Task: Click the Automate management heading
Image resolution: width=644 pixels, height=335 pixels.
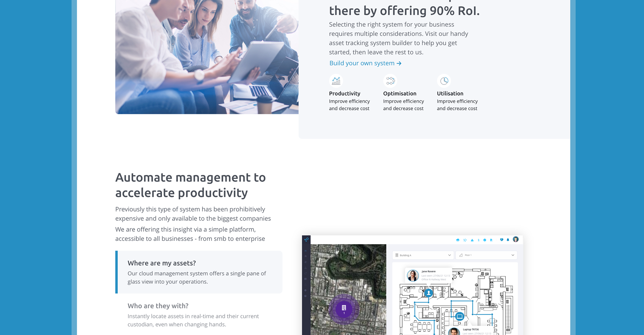Action: (191, 185)
